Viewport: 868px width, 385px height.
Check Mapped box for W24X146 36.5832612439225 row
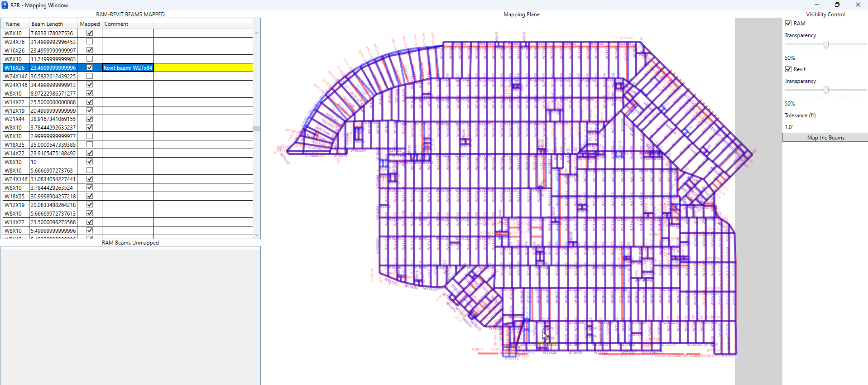click(90, 76)
